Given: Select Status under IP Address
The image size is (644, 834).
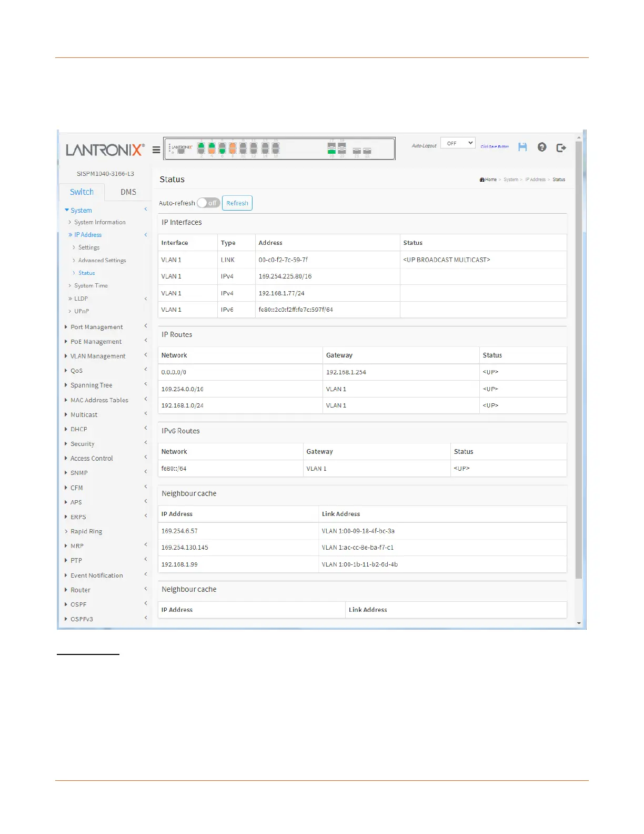Looking at the screenshot, I should [87, 273].
